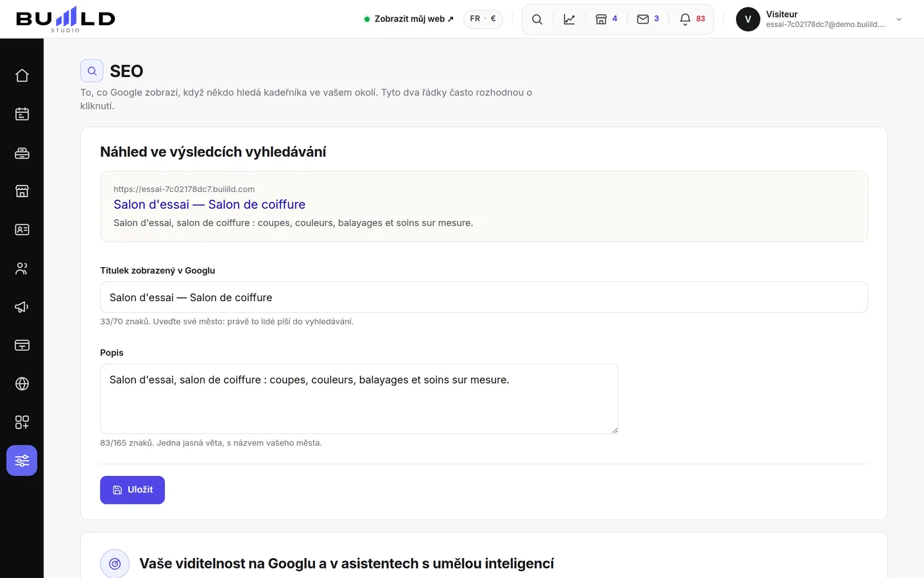Open the Home icon in sidebar
Screen dimensions: 924x578
click(x=22, y=76)
